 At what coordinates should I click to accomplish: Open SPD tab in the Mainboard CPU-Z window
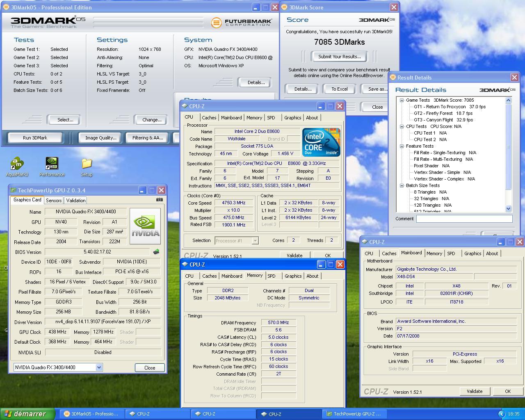tap(451, 253)
